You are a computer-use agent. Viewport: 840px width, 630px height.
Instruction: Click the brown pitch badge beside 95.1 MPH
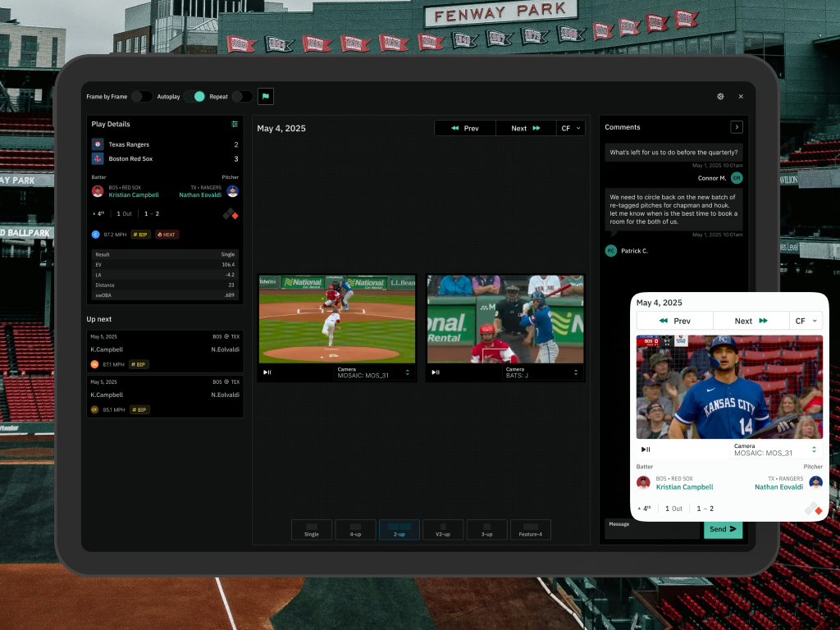tap(95, 410)
